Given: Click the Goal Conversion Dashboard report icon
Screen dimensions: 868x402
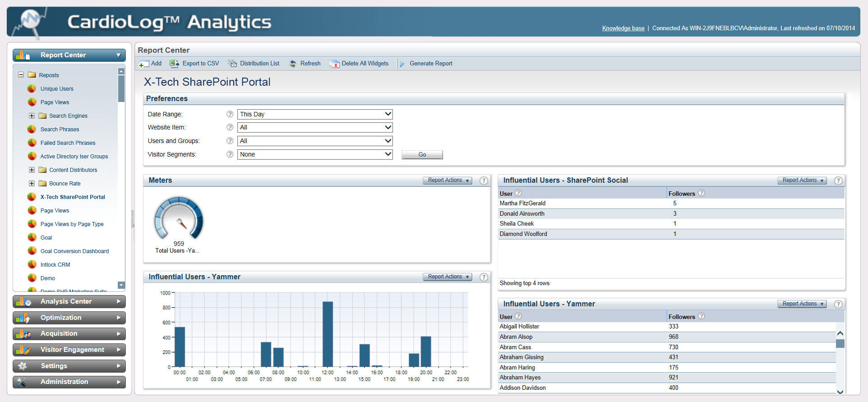Looking at the screenshot, I should pyautogui.click(x=32, y=251).
